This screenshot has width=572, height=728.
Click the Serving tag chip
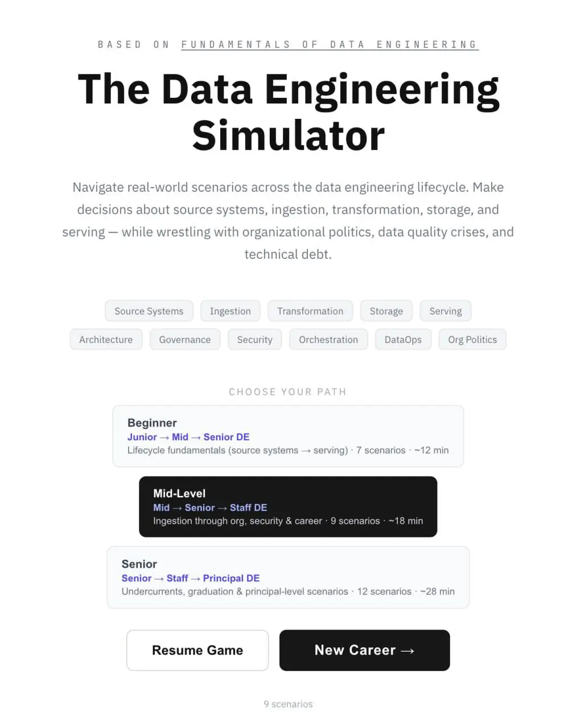click(446, 311)
